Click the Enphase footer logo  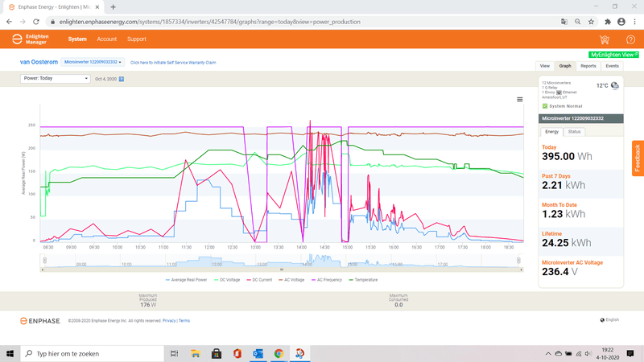[39, 321]
